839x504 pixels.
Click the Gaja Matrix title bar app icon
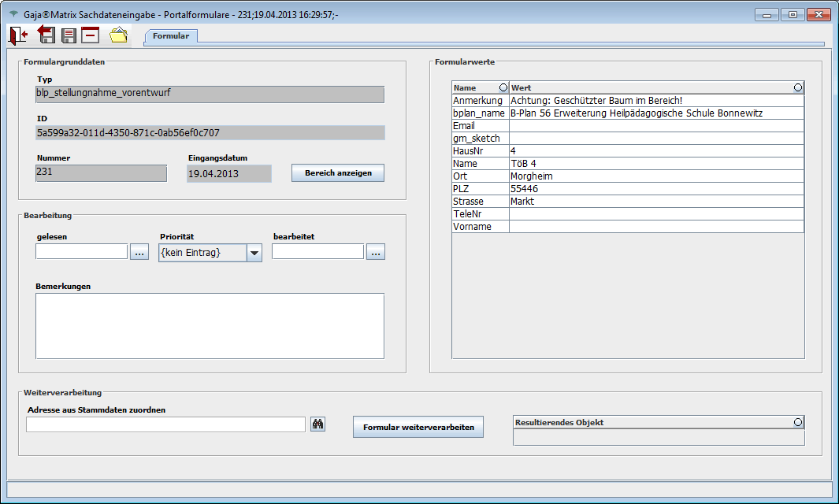(x=13, y=14)
